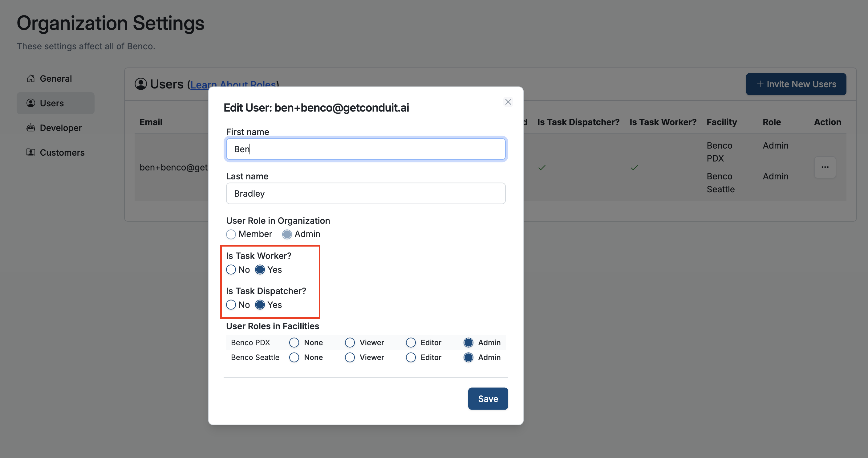Click the Facility column header
Viewport: 868px width, 458px height.
click(x=722, y=122)
